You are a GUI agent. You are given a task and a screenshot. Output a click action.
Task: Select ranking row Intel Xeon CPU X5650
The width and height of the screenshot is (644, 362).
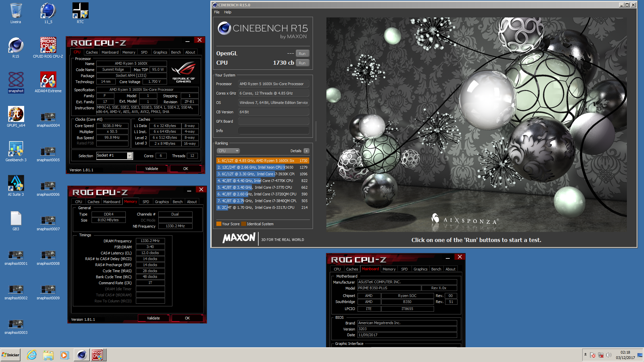[263, 167]
